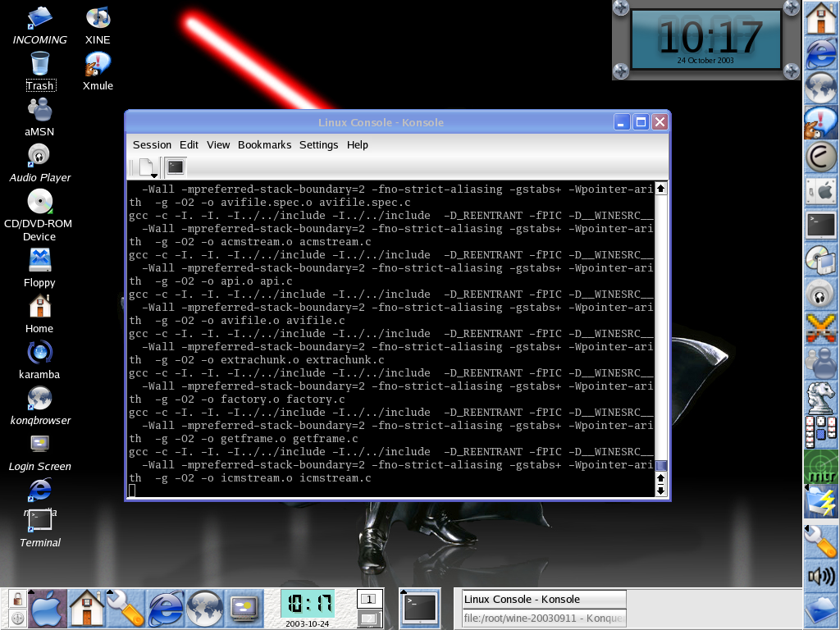Launch chess knight game in right panel

821,398
